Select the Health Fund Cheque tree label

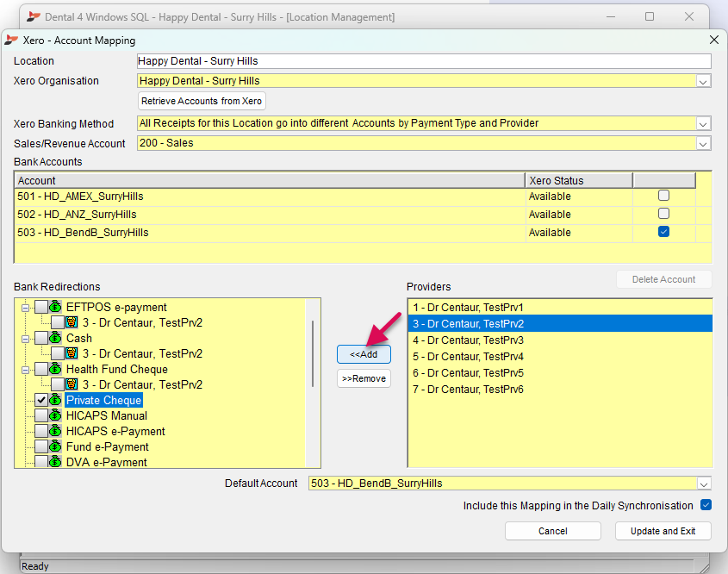click(x=116, y=369)
